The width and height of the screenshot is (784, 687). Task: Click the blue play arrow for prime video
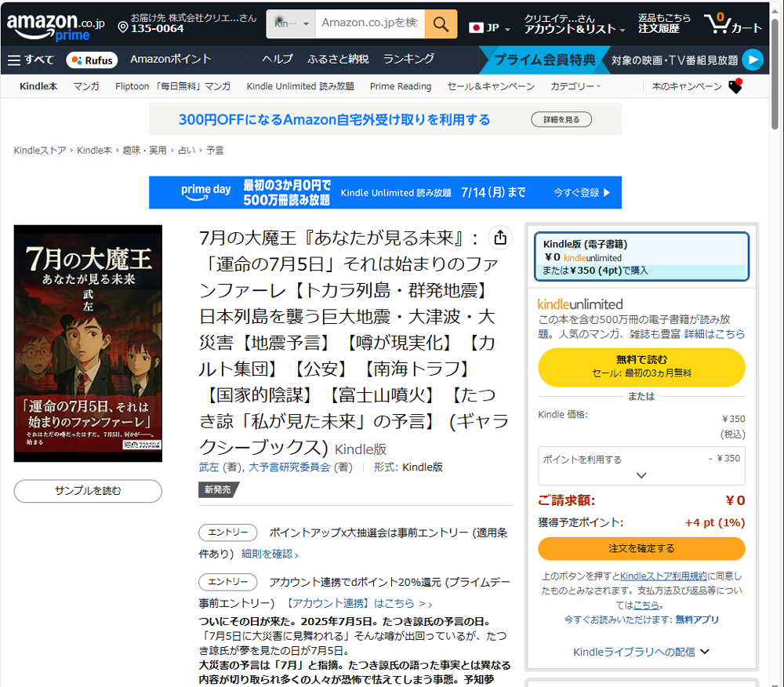click(753, 60)
